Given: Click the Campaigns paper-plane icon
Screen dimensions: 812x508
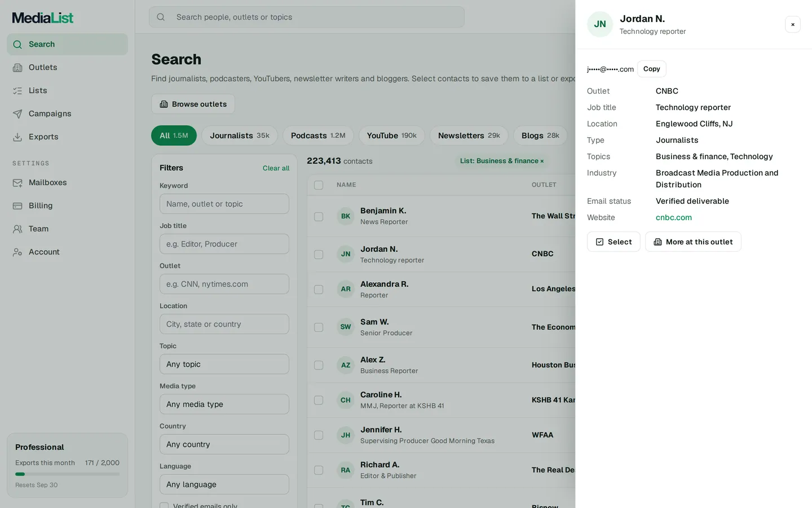Looking at the screenshot, I should (17, 113).
